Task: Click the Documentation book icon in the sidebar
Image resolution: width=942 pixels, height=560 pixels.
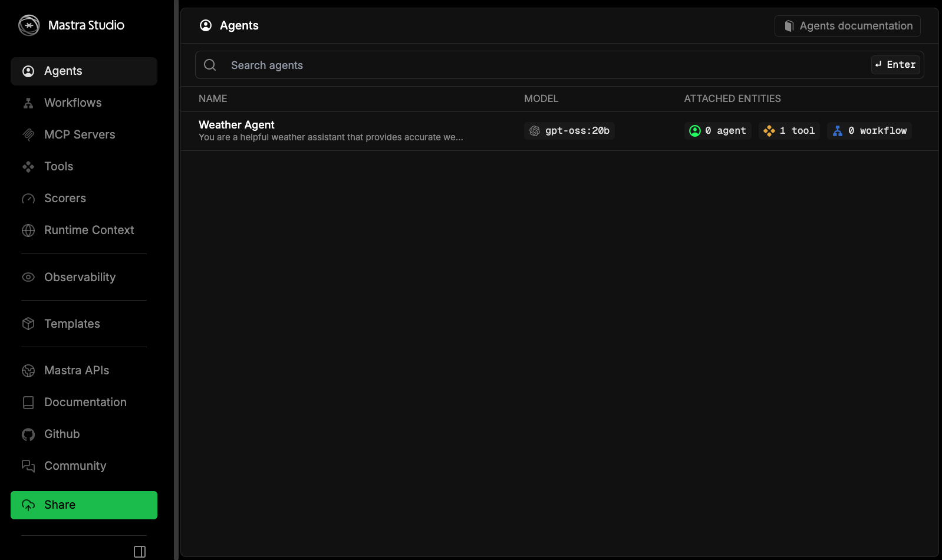Action: (28, 403)
